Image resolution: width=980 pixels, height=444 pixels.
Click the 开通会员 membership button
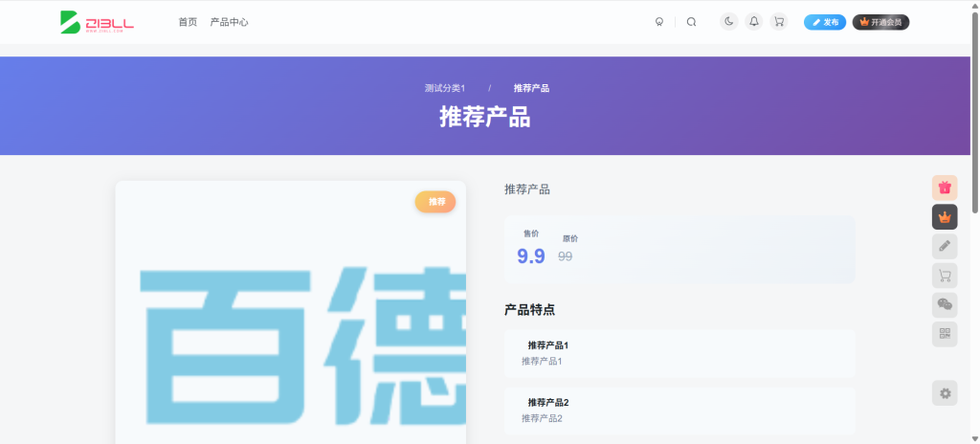click(x=880, y=22)
